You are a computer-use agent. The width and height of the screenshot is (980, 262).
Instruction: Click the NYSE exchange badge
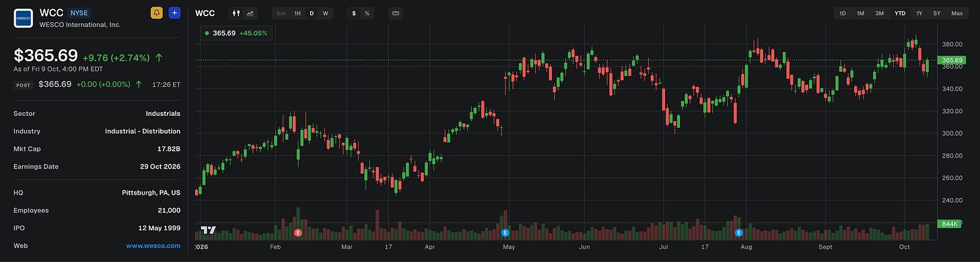[79, 13]
